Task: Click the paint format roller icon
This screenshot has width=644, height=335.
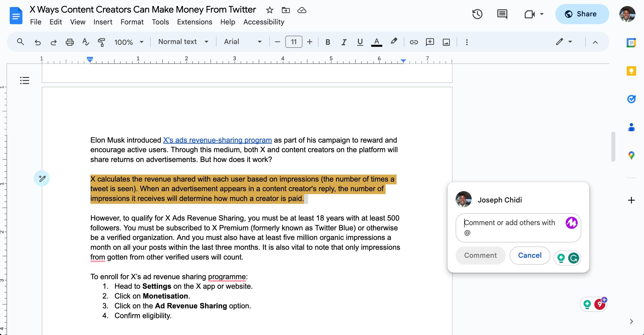Action: (x=101, y=42)
